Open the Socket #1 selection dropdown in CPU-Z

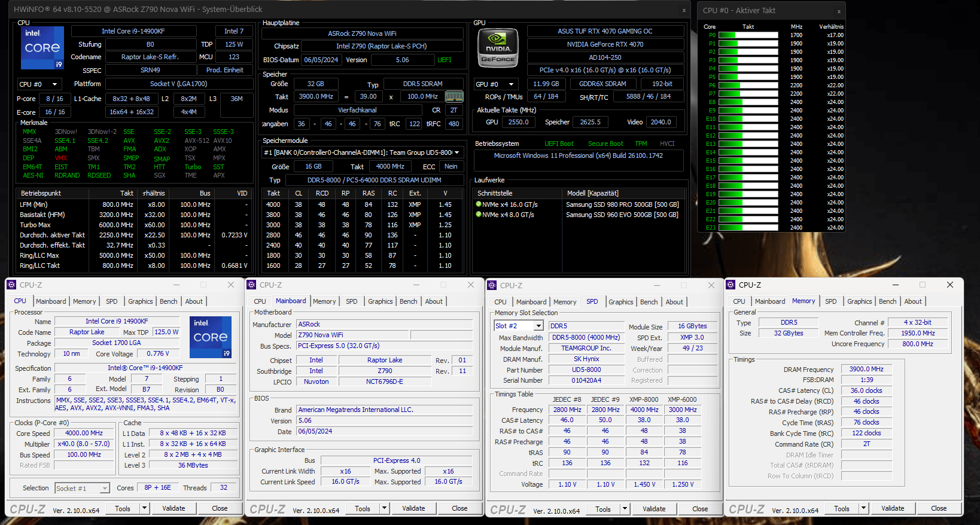tap(105, 489)
